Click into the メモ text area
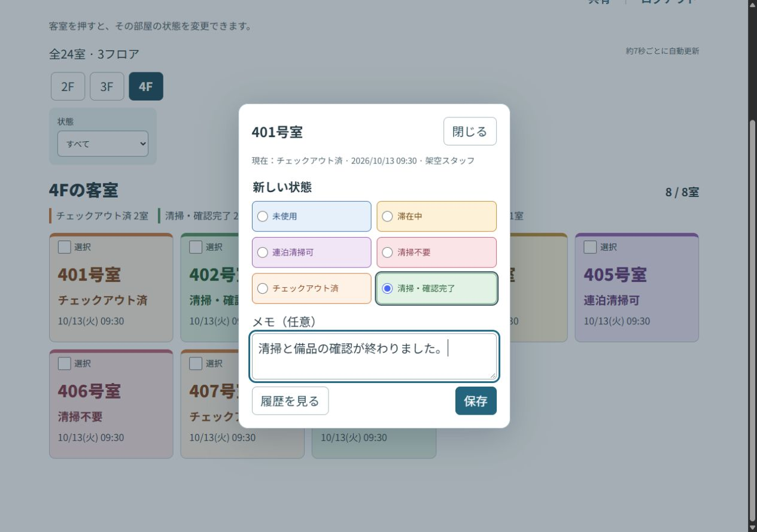 [375, 356]
